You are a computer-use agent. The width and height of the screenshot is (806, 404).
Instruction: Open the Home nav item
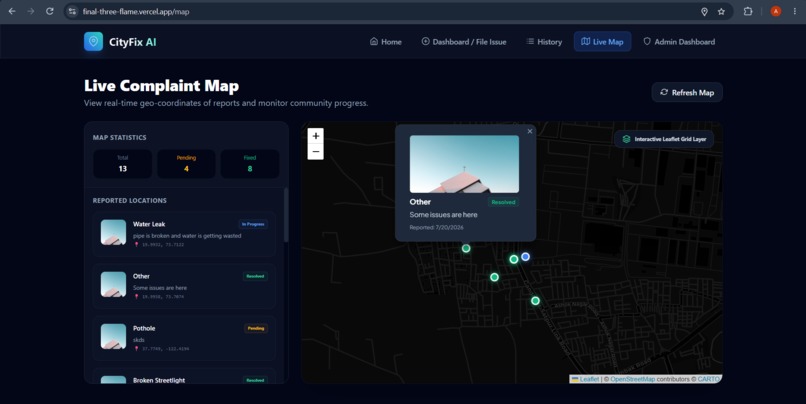pyautogui.click(x=386, y=42)
